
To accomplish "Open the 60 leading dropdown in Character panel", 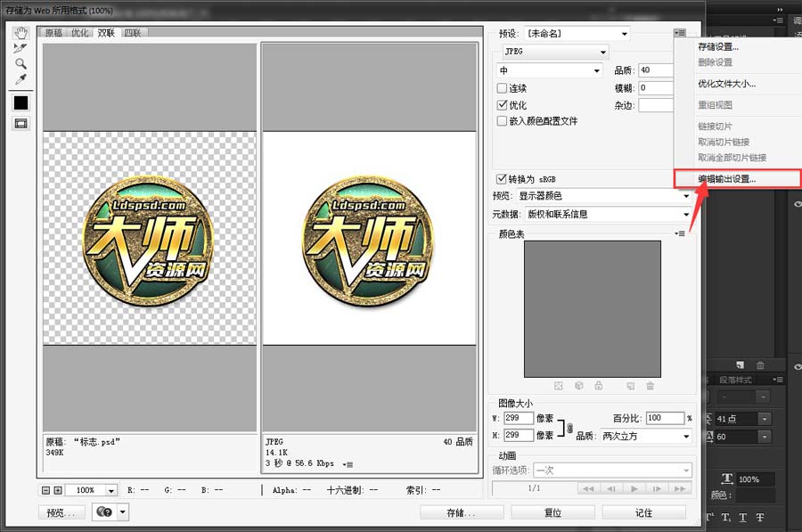I will [x=765, y=437].
